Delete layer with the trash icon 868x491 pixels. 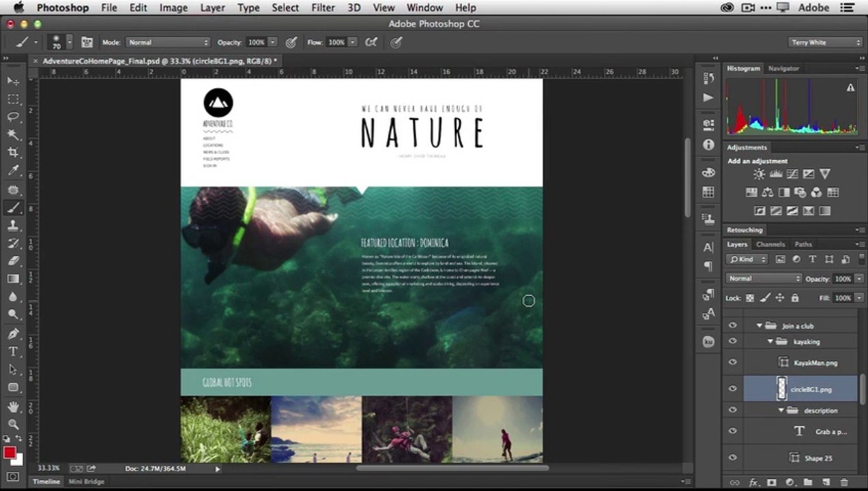[843, 482]
